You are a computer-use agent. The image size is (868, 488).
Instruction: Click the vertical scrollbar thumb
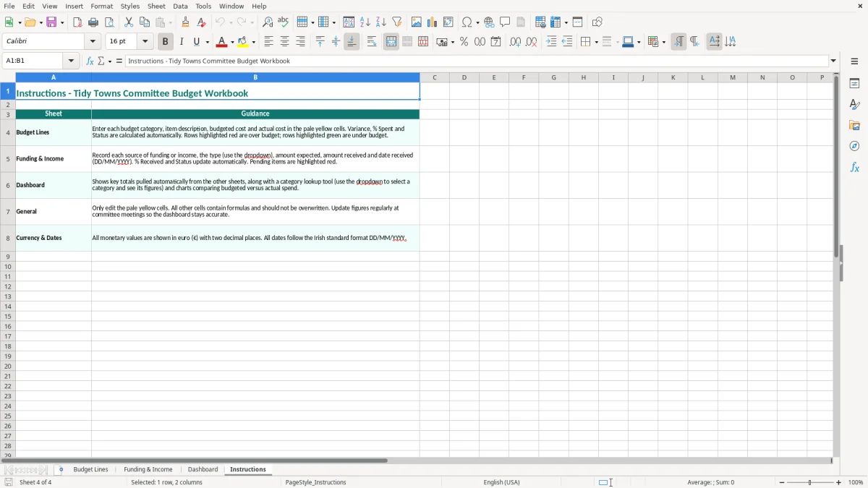(836, 166)
